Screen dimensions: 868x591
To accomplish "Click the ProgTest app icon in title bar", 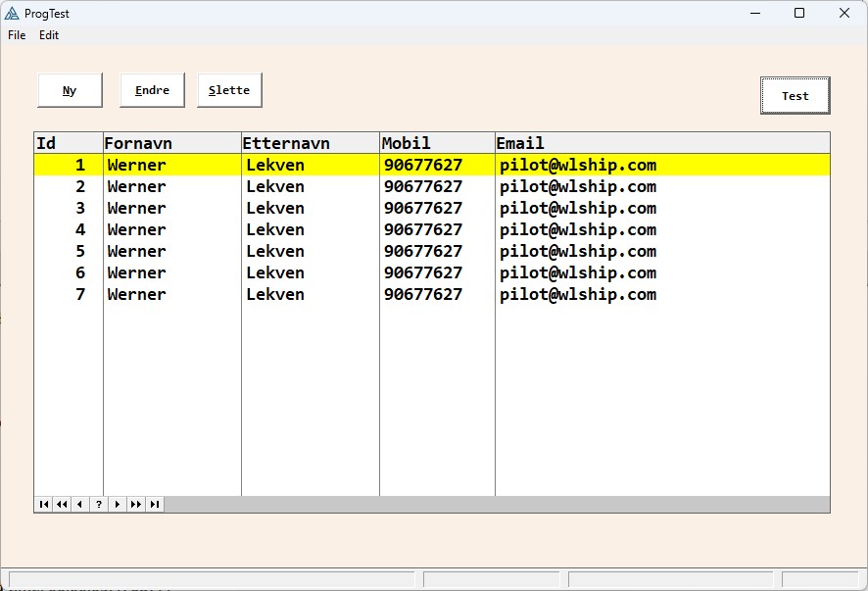I will tap(12, 14).
